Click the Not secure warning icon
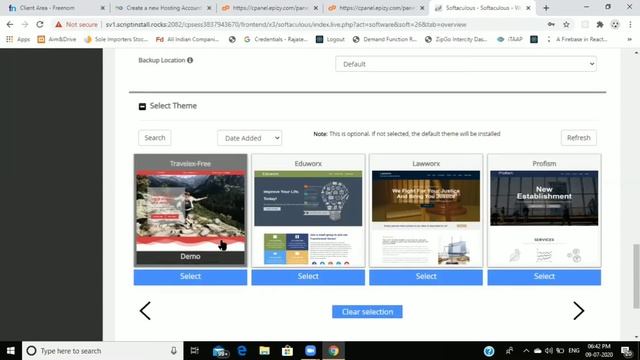This screenshot has width=640, height=360. [59, 24]
